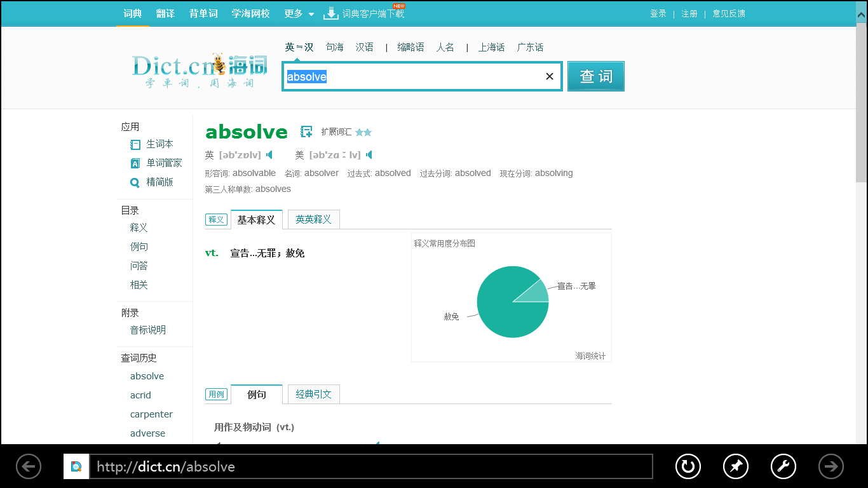Screen dimensions: 868x488
Task: Play the American pronunciation speaker icon
Action: [369, 154]
